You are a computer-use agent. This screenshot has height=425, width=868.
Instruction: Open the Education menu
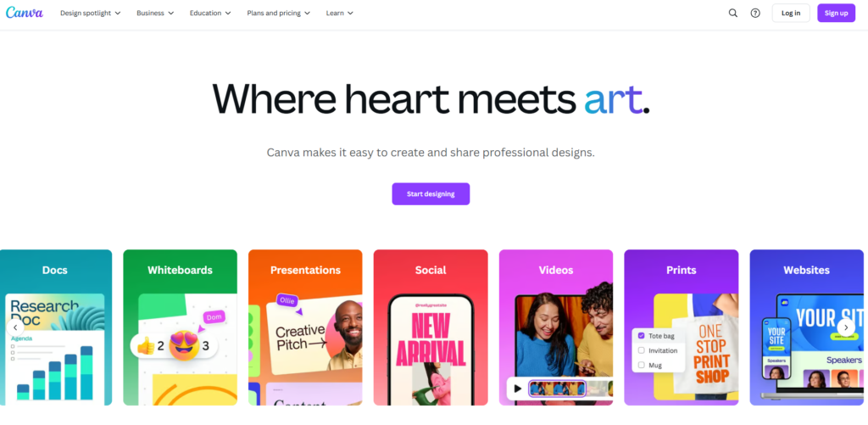point(210,13)
